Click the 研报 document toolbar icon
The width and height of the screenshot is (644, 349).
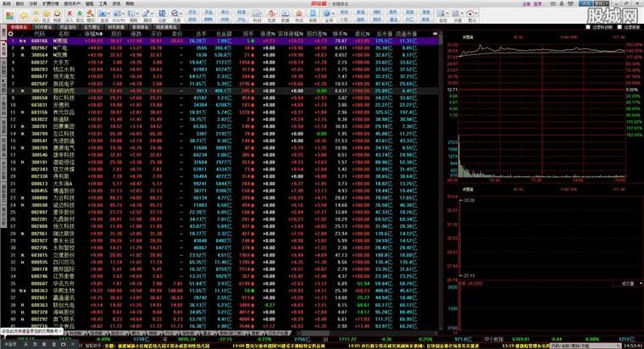click(x=313, y=15)
